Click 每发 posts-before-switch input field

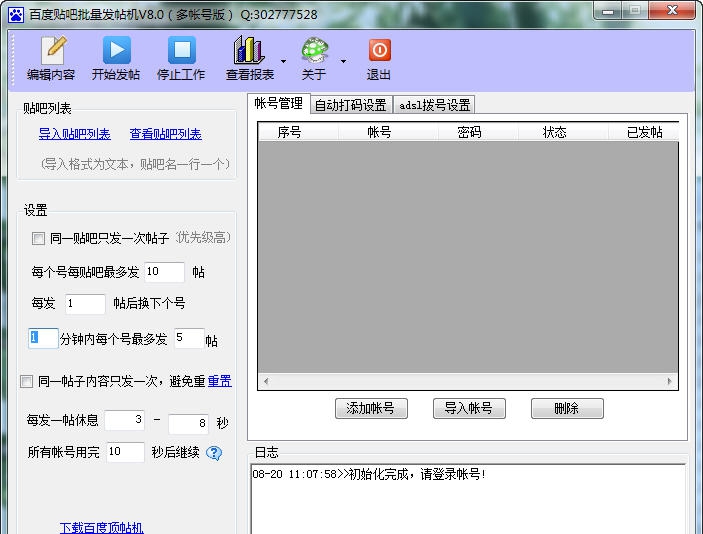(85, 304)
